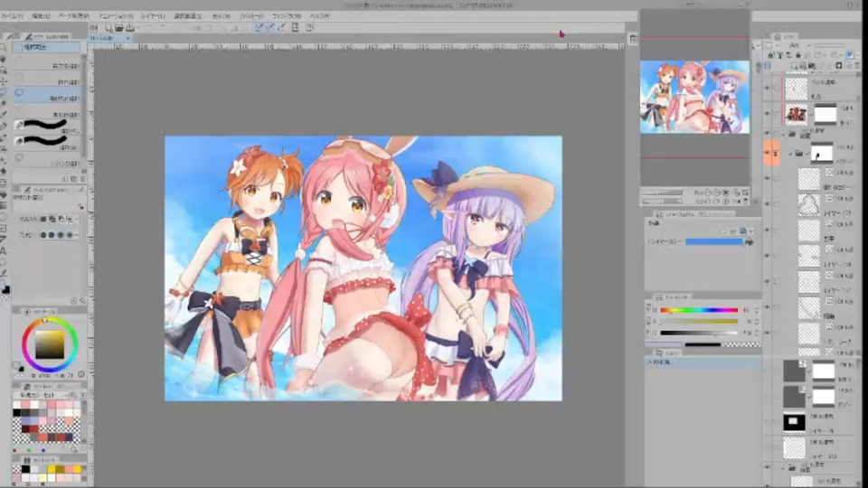868x488 pixels.
Task: Toggle Snap to ruler in command bar
Action: point(259,28)
